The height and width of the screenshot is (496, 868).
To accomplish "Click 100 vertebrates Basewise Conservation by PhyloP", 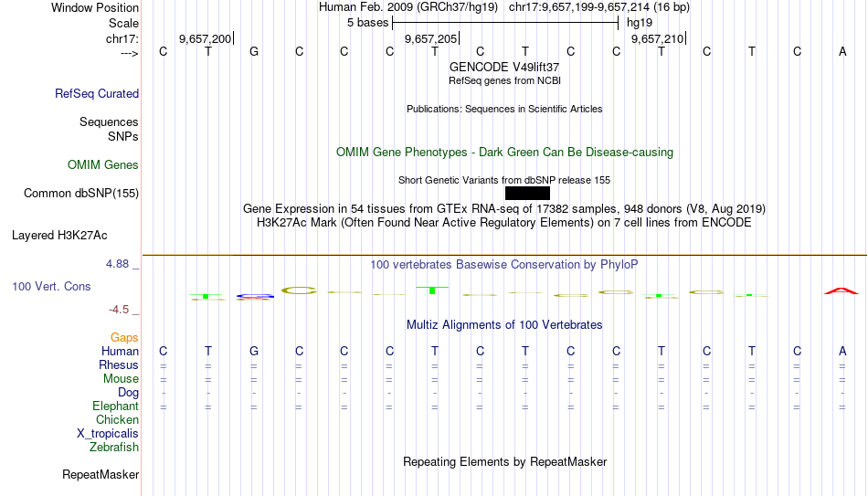I will pyautogui.click(x=504, y=265).
